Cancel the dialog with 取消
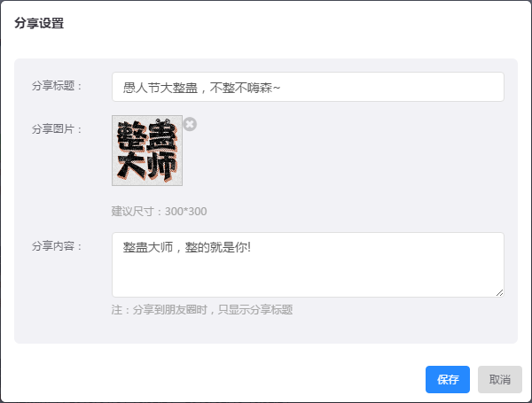The width and height of the screenshot is (532, 403). pos(500,379)
